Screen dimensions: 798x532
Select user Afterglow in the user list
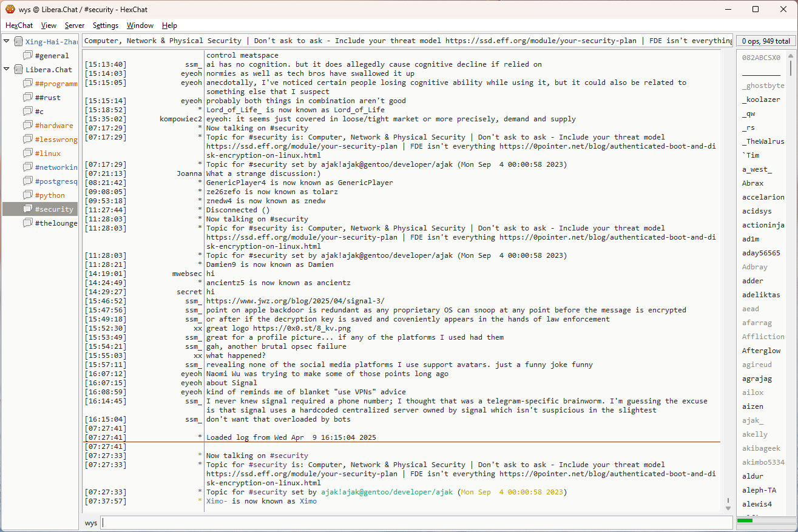click(x=761, y=351)
